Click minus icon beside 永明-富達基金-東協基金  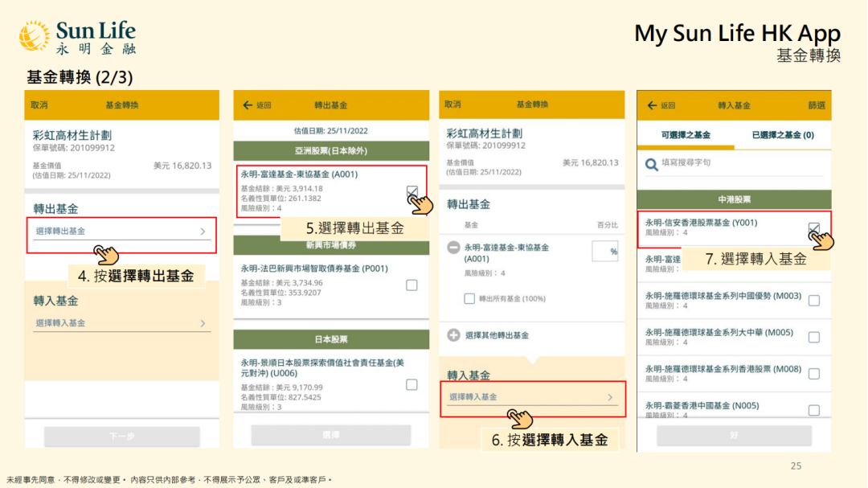tap(453, 248)
